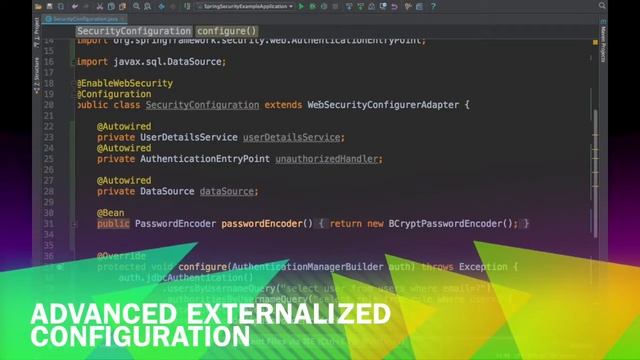
Task: Navigate Back with the blue arrow
Action: pos(162,6)
